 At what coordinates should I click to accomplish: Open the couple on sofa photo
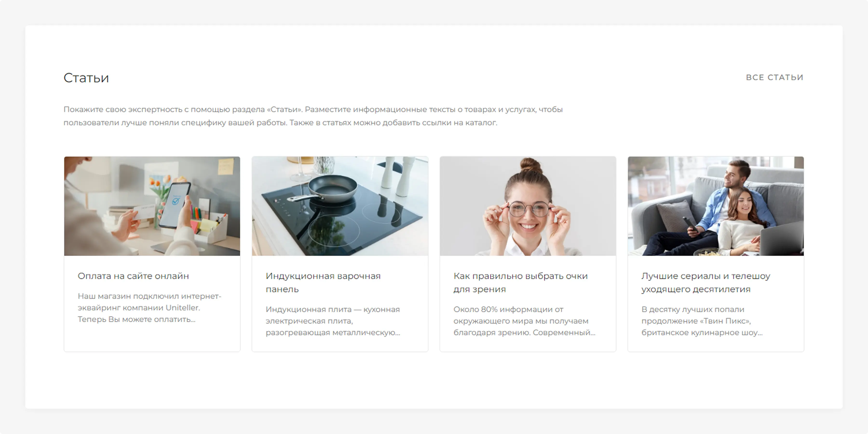716,206
